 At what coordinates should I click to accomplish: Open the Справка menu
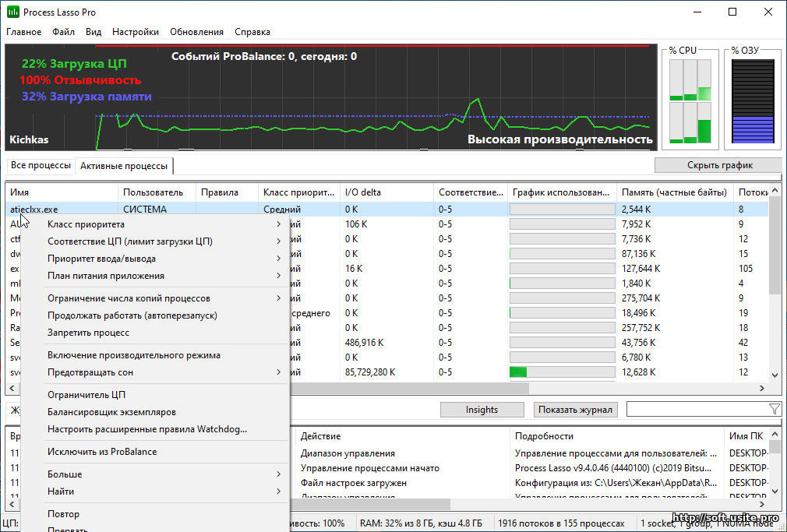(252, 32)
